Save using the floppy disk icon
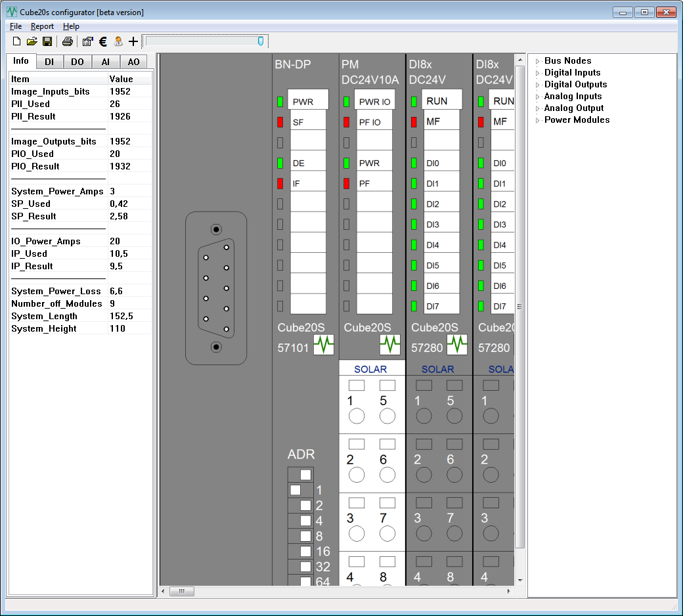 point(47,41)
